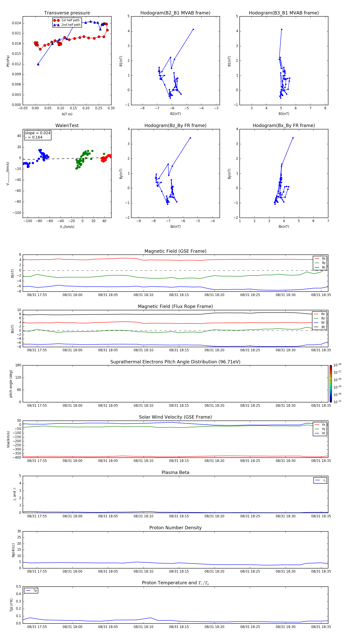351x644 pixels.
Task: Select the Bz' legend entry in Flux Rope plot
Action: pos(320,323)
